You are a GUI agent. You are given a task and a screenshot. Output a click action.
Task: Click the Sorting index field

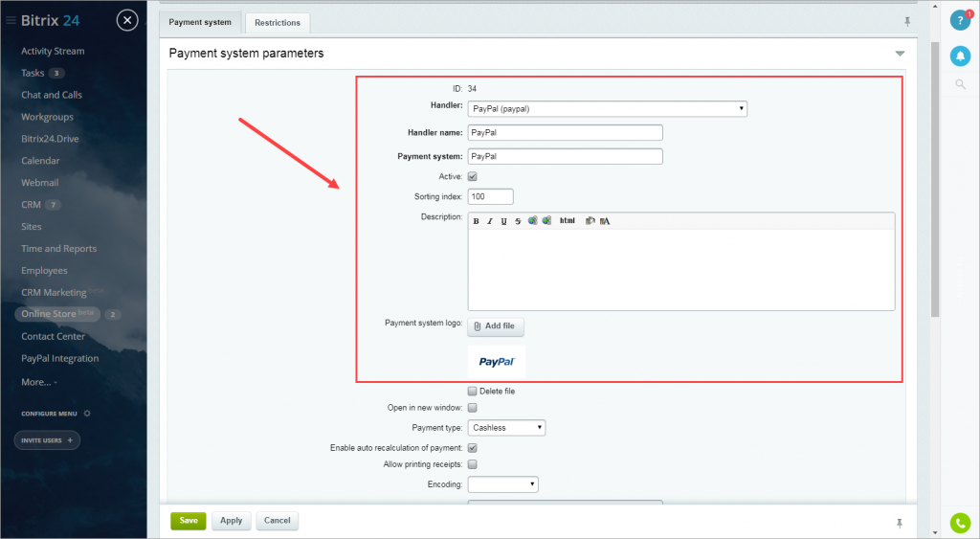point(491,196)
